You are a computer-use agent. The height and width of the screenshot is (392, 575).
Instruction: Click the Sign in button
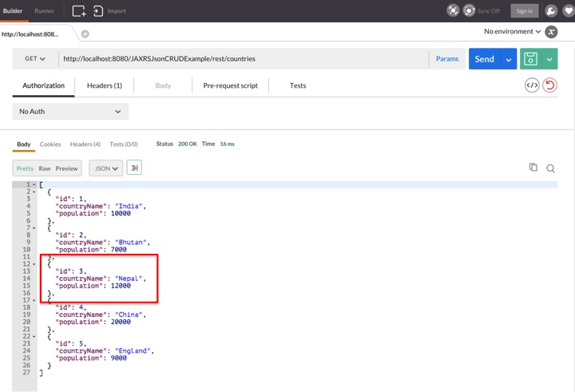pos(525,11)
